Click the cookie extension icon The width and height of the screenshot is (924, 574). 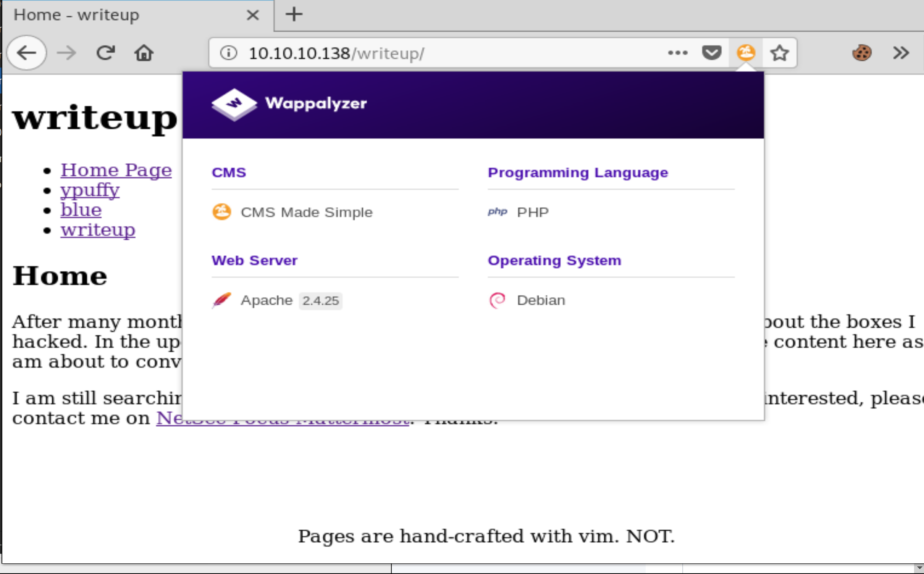tap(862, 53)
